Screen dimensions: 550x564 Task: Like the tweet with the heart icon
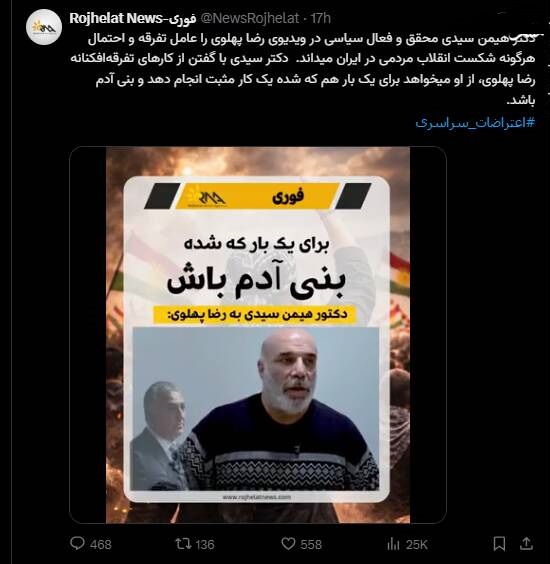click(x=288, y=543)
